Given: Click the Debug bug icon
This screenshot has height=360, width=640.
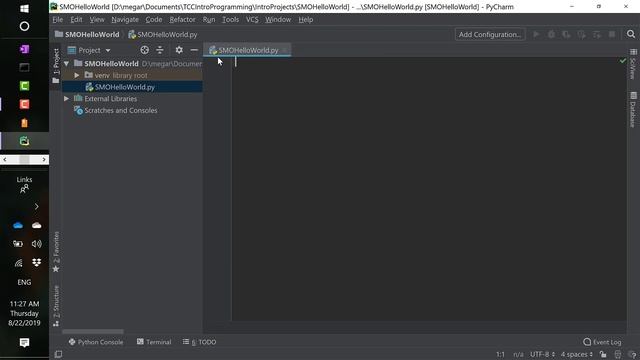Looking at the screenshot, I should click(x=551, y=35).
